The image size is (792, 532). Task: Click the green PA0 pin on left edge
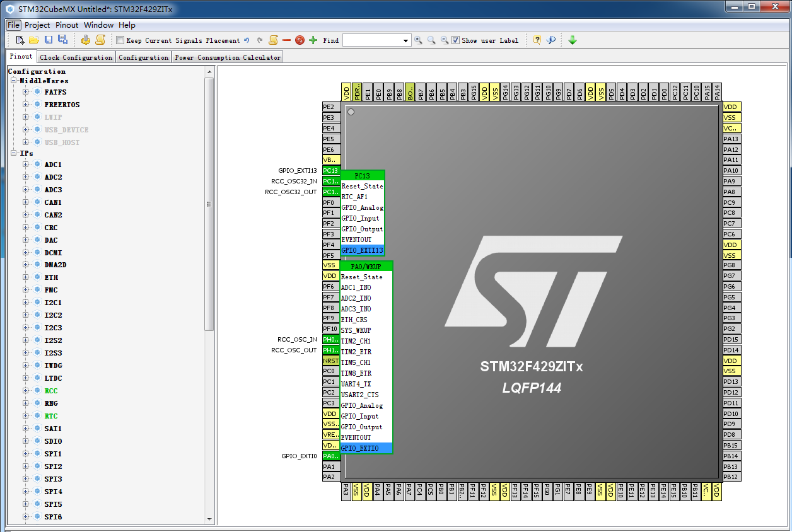(x=330, y=456)
